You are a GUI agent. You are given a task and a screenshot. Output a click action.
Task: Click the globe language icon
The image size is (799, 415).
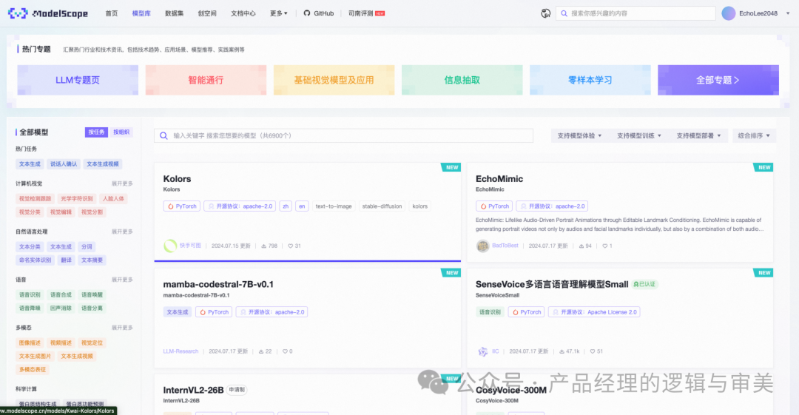click(545, 13)
